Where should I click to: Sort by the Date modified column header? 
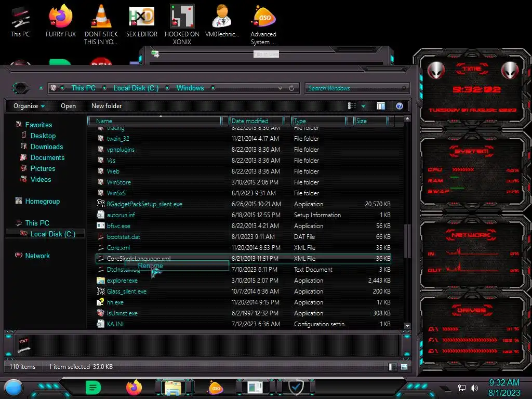(256, 121)
